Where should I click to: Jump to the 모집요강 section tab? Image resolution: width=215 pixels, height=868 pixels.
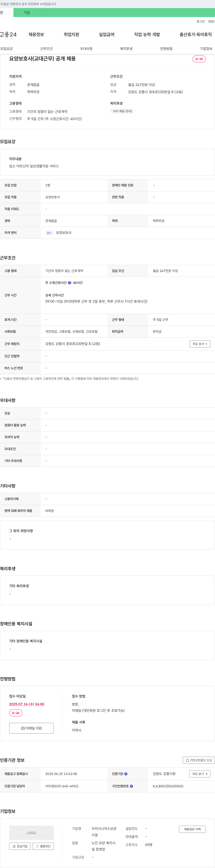point(7,49)
